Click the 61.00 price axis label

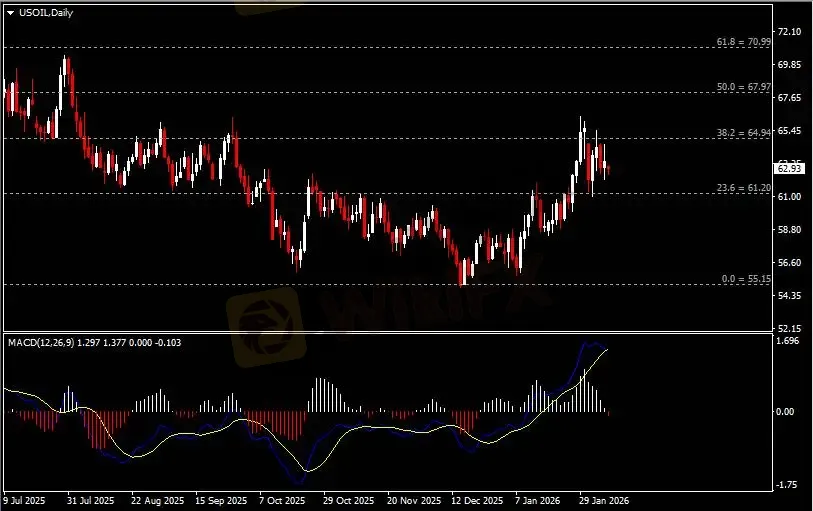coord(789,196)
